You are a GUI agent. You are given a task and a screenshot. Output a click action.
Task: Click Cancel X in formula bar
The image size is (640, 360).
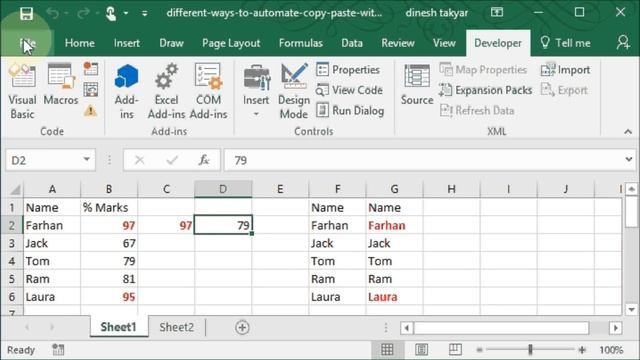(x=140, y=160)
